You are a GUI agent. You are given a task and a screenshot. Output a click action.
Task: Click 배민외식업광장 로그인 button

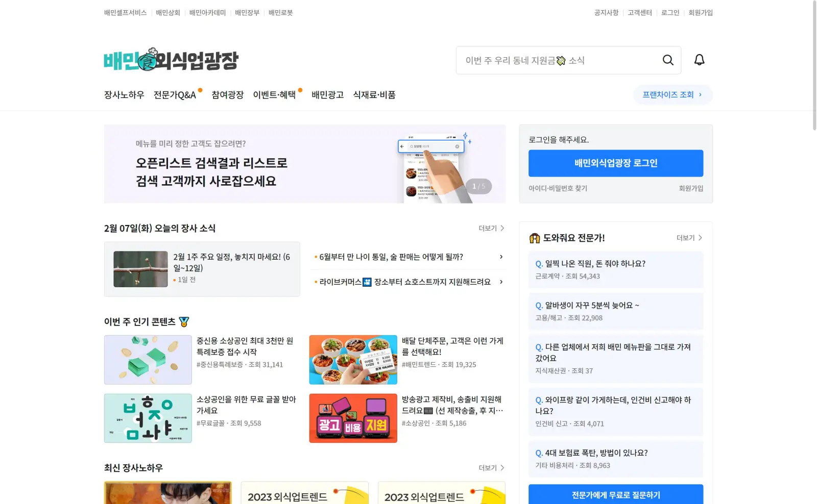click(616, 163)
